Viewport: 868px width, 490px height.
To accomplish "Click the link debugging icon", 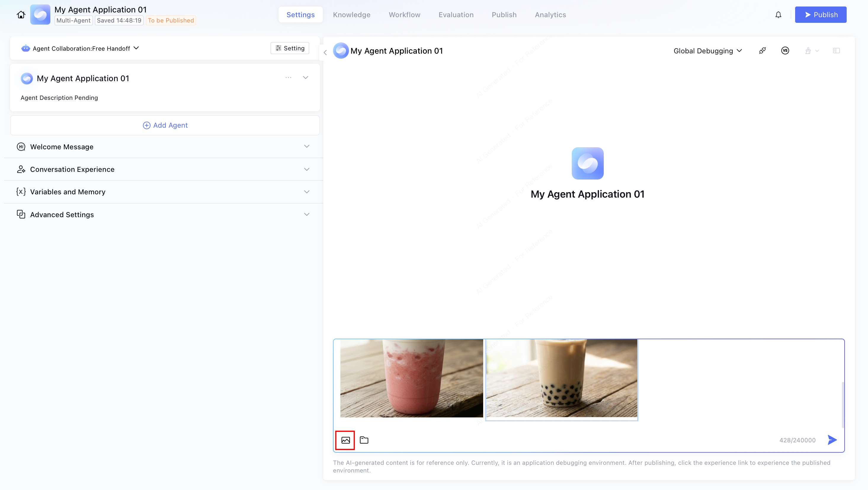I will click(762, 51).
